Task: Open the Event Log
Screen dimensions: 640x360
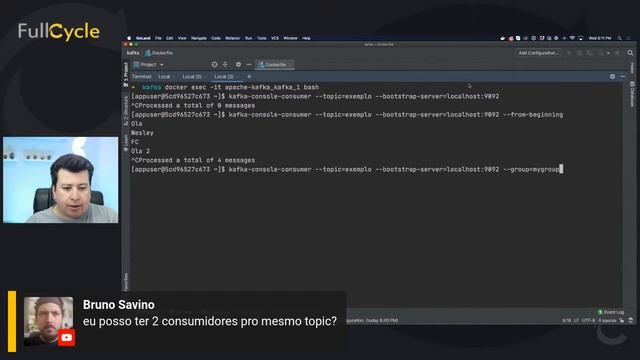Action: click(611, 312)
